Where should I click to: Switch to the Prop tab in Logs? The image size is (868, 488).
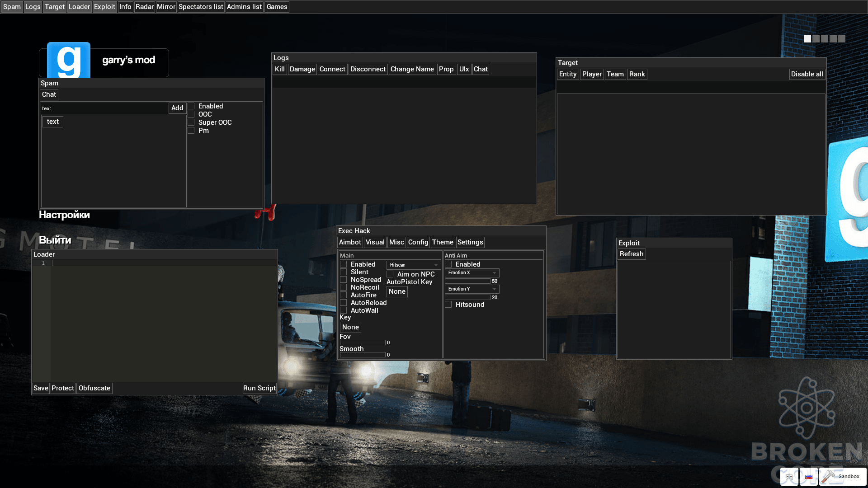[446, 69]
